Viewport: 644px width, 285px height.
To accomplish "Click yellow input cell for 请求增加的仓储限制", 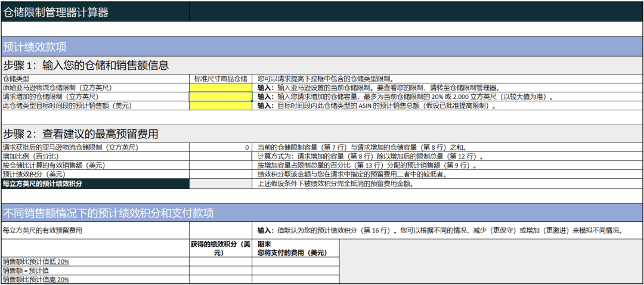I will coord(221,97).
